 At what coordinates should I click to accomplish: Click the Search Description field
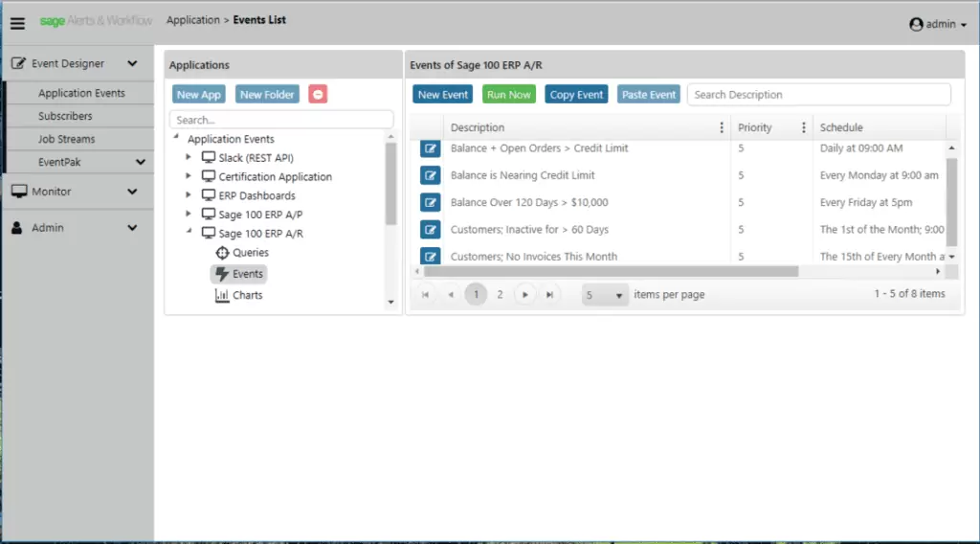tap(819, 95)
